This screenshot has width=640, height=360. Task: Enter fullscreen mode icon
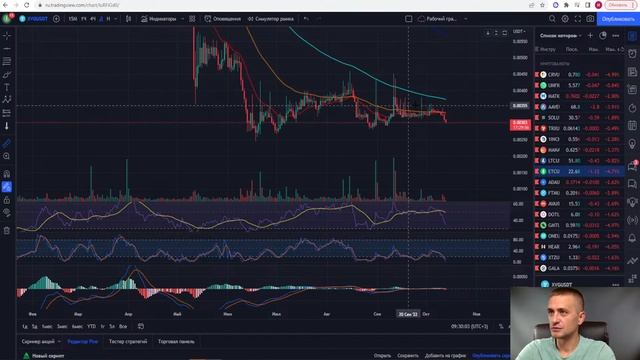578,19
